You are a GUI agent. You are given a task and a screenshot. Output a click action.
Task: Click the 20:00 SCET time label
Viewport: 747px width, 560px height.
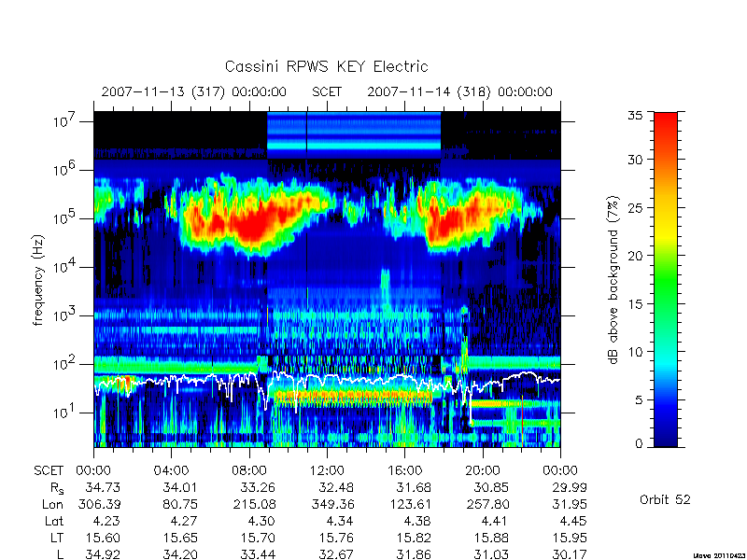482,470
